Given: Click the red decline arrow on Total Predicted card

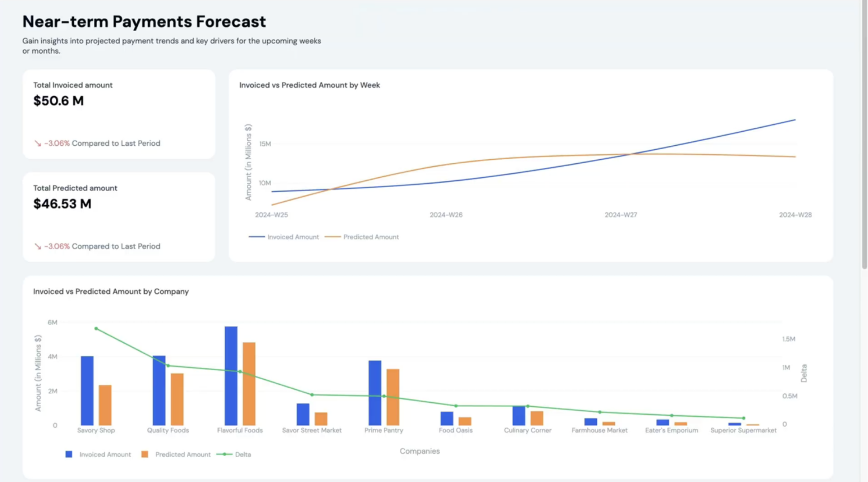Looking at the screenshot, I should point(37,246).
